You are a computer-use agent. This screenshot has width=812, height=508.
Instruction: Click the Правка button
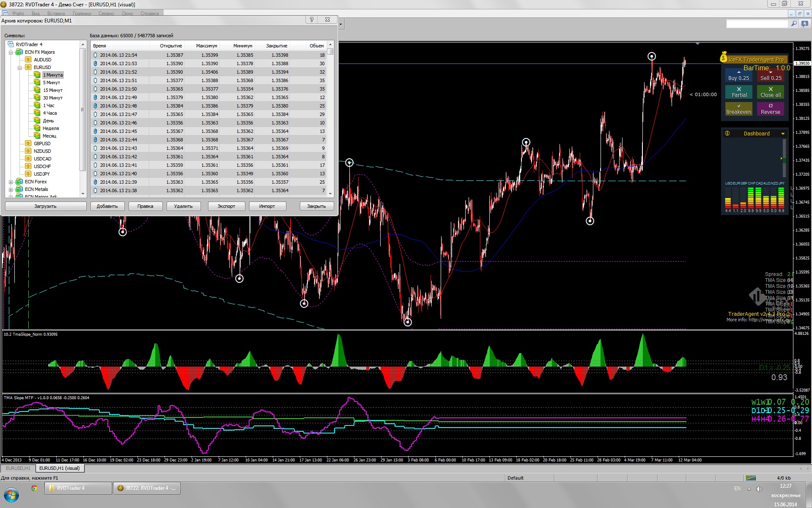tap(145, 206)
